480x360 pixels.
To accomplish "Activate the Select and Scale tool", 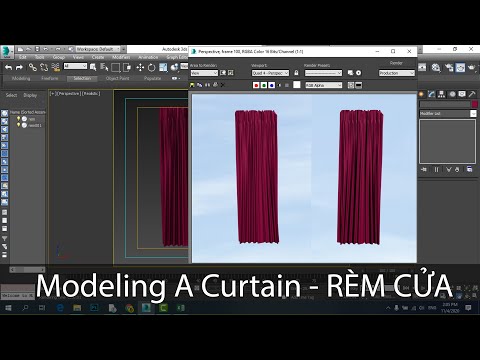I will click(x=163, y=68).
